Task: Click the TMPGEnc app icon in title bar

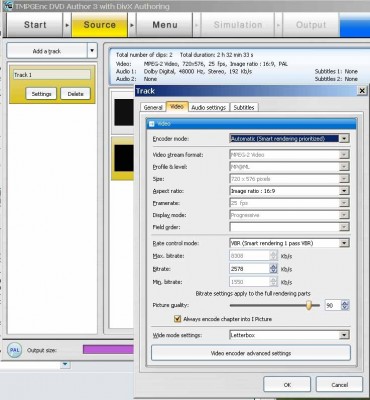Action: 9,6
